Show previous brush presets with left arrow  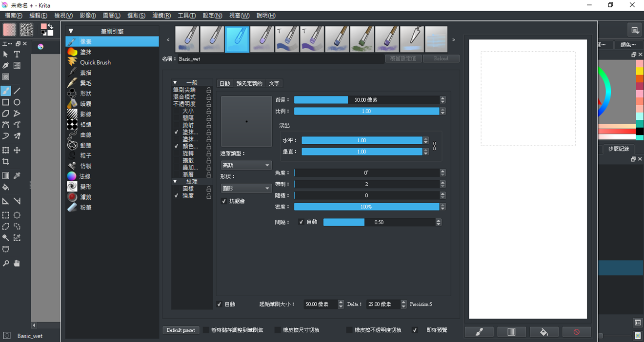(x=168, y=40)
